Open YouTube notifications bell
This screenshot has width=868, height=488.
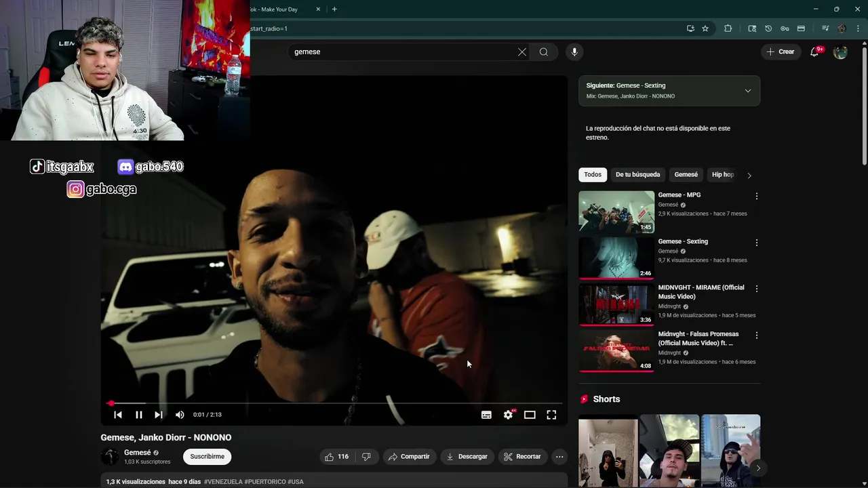[x=815, y=52]
